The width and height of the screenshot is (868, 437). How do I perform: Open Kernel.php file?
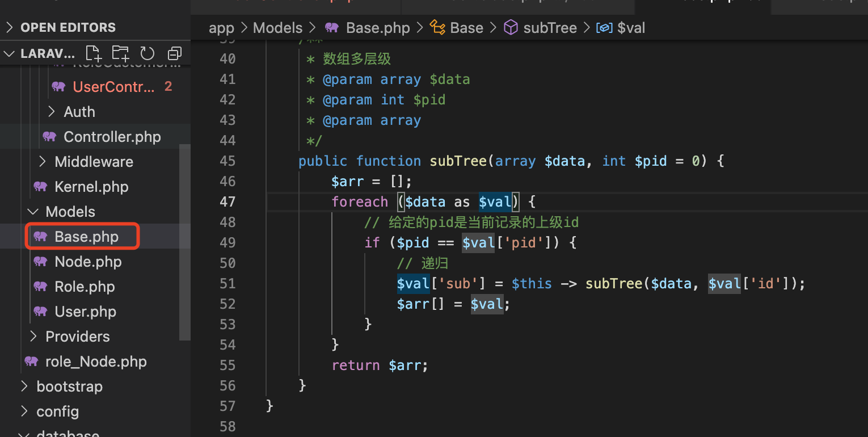tap(91, 187)
